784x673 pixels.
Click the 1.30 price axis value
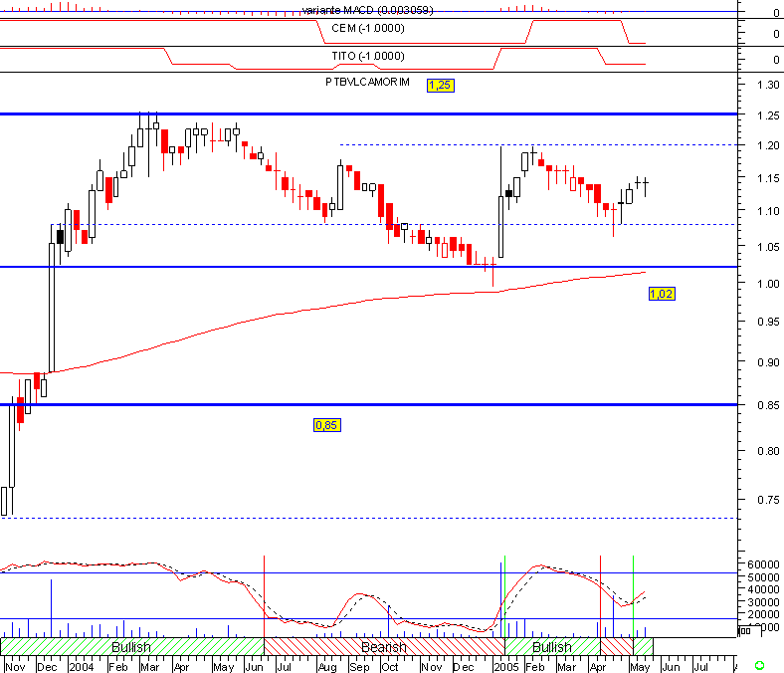768,85
